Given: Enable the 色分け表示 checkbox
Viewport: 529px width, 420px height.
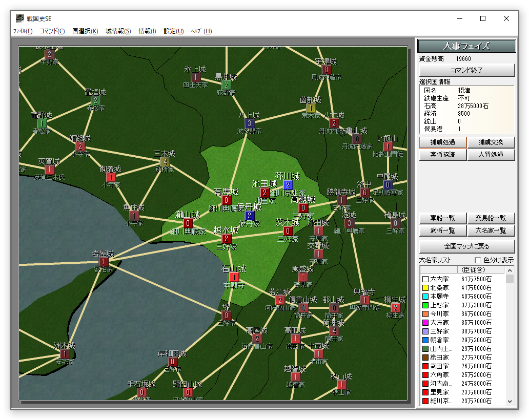Looking at the screenshot, I should pos(478,260).
